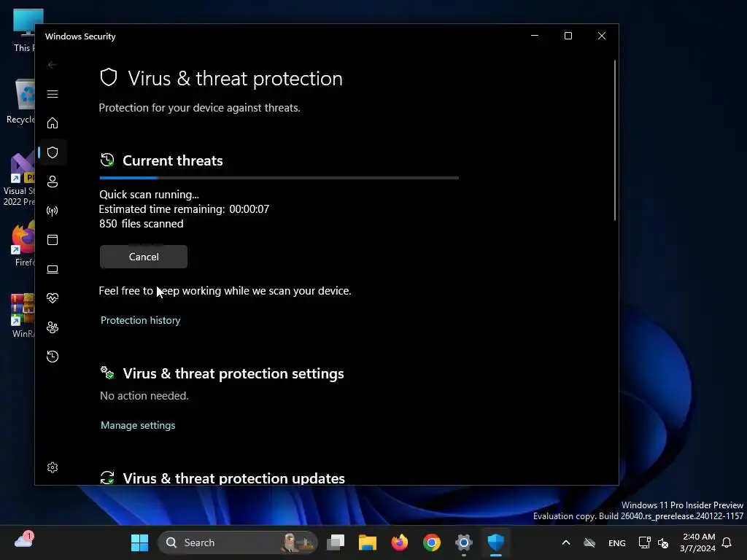Click the Windows Security vertical scrollbar
Screen dimensions: 747x560
pyautogui.click(x=615, y=141)
